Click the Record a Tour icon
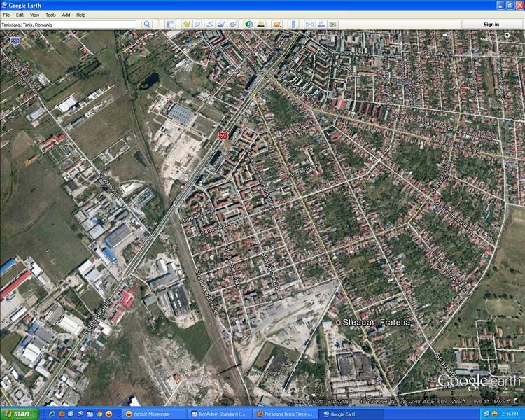The image size is (525, 420). click(x=232, y=24)
